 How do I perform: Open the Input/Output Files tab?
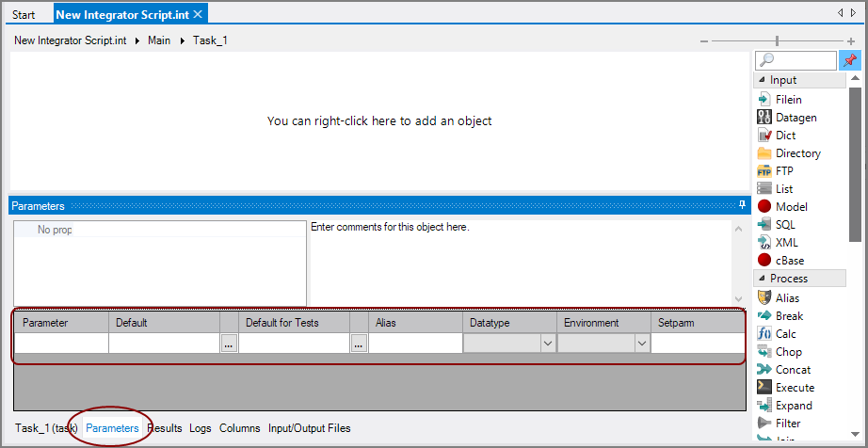(x=310, y=428)
